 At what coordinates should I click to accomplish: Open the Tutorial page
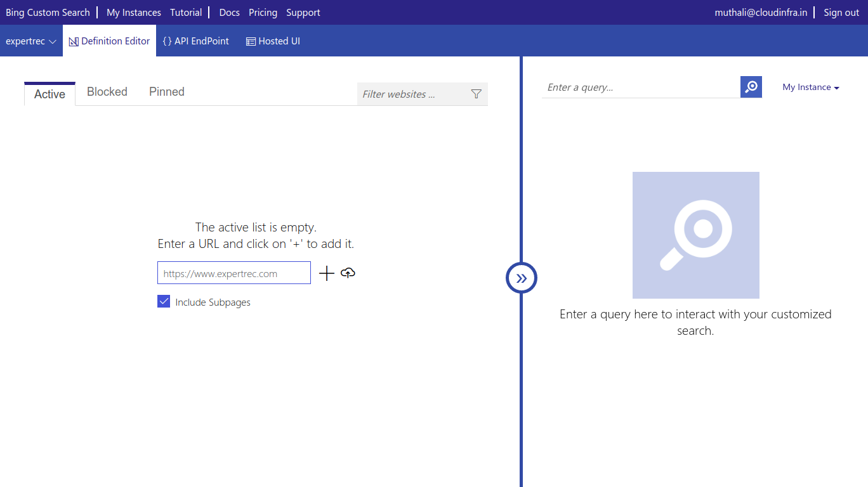tap(186, 12)
